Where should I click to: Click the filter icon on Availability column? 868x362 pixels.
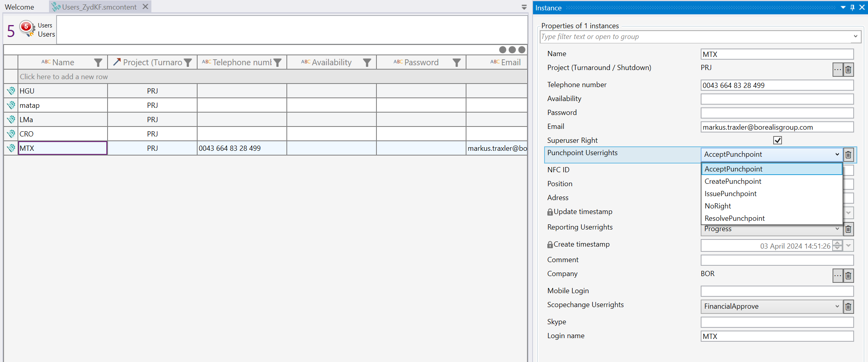(367, 62)
